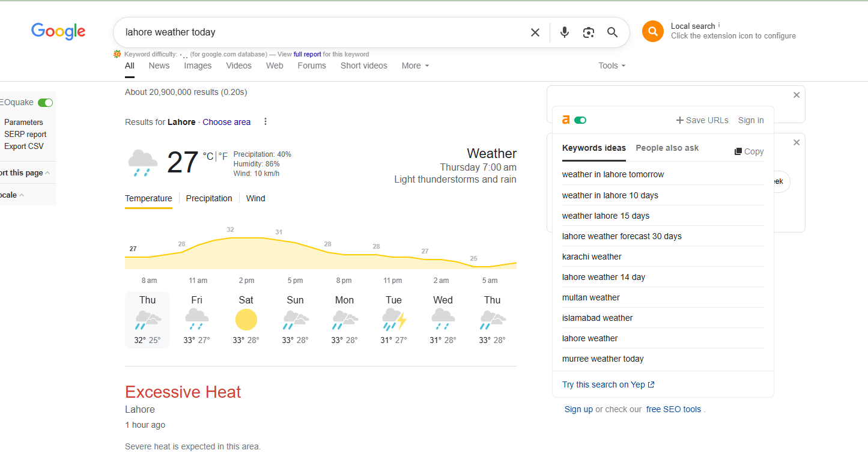Select the highlighted first Thu forecast card
This screenshot has width=868, height=459.
148,320
